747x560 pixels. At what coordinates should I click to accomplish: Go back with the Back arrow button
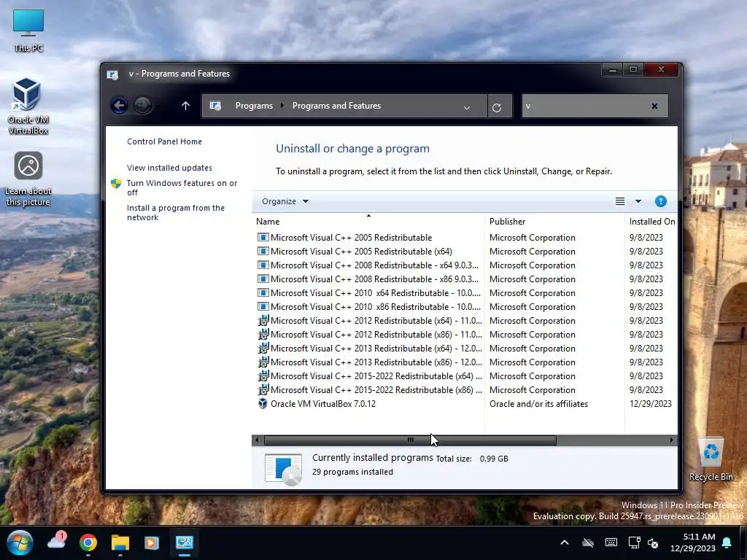[x=119, y=105]
